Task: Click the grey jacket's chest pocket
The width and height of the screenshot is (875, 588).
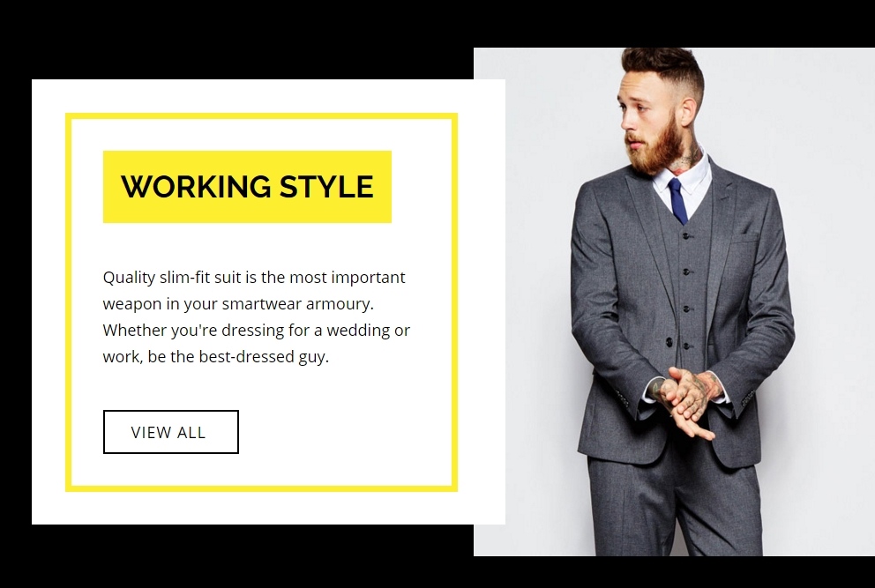Action: [x=745, y=238]
